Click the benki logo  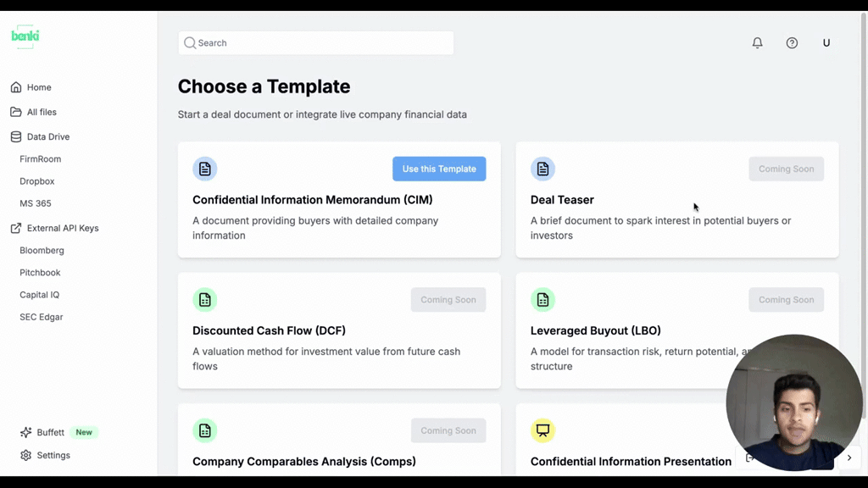[x=25, y=36]
